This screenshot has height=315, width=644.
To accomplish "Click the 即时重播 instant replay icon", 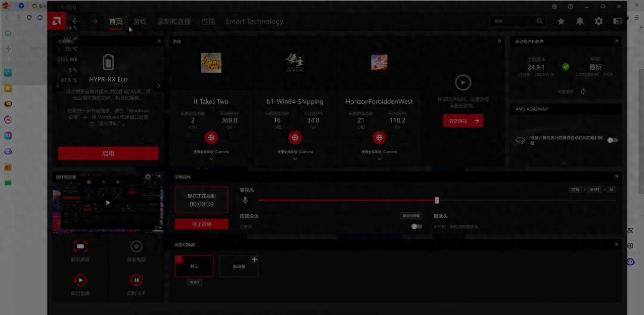I will point(80,280).
